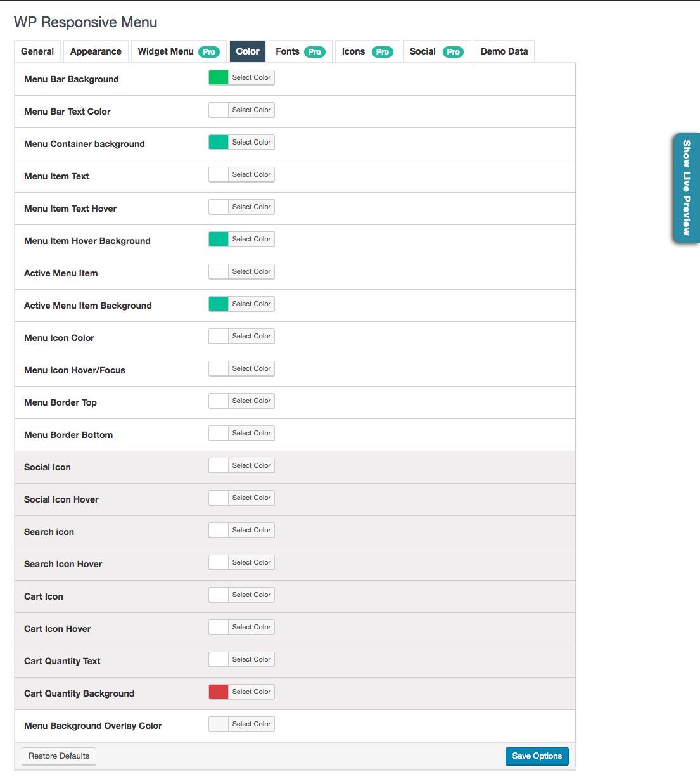Image resolution: width=700 pixels, height=779 pixels.
Task: Click Select Color for Search icon
Action: (251, 530)
